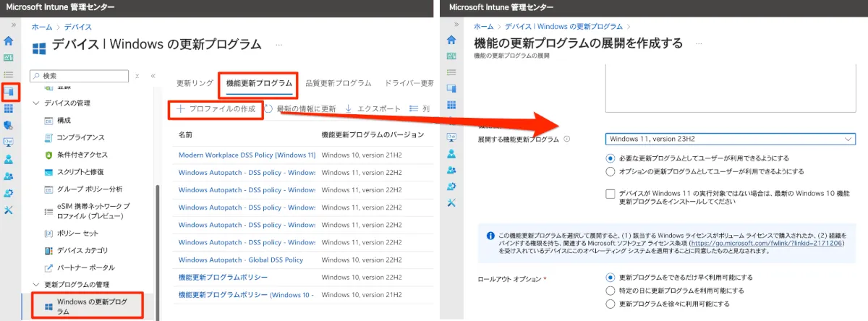Screen dimensions: 868x321
Task: Open Home icon in left window nav rail
Action: [9, 40]
